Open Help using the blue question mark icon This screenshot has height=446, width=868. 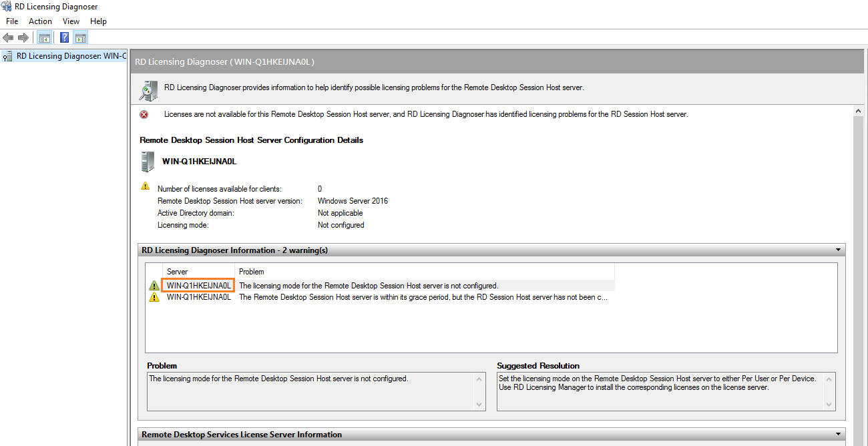(x=65, y=37)
